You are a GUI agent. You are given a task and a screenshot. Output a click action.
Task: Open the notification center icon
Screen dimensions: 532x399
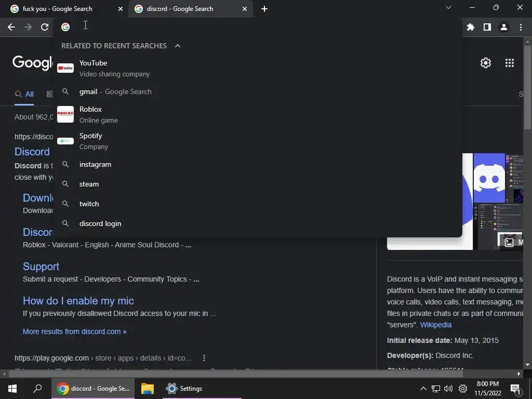click(515, 389)
